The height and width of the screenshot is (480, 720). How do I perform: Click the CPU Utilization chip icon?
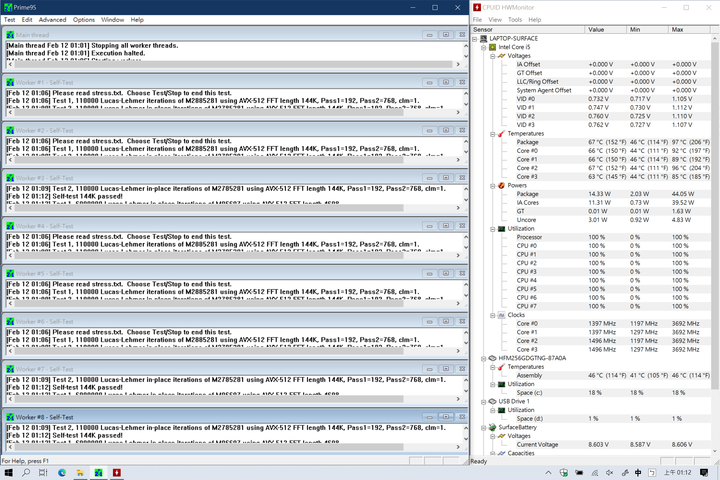tap(501, 229)
